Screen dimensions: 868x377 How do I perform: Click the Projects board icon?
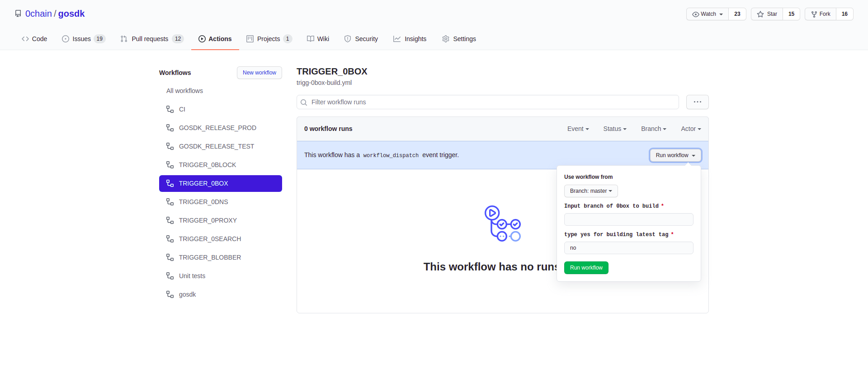(x=250, y=39)
